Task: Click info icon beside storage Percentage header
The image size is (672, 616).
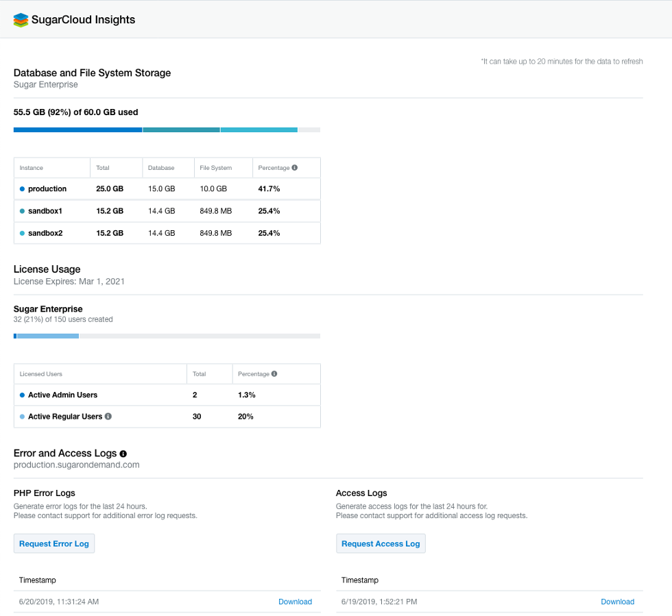Action: 295,168
